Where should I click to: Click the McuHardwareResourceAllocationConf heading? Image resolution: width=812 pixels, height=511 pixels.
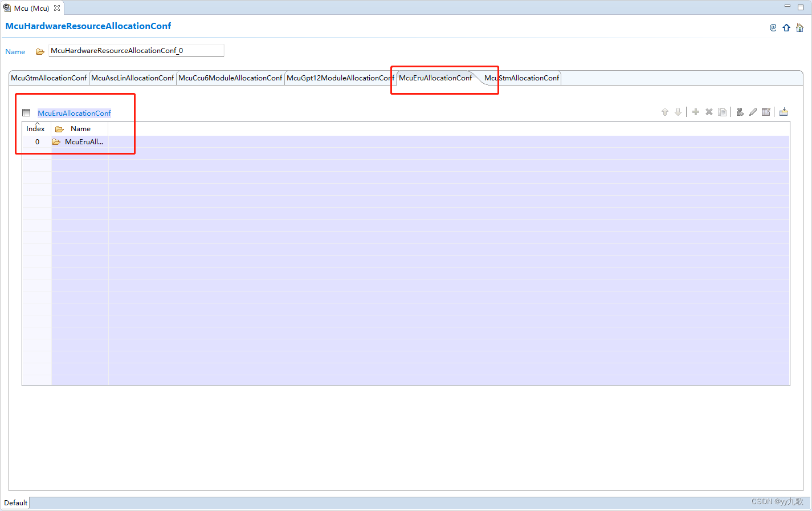[88, 26]
